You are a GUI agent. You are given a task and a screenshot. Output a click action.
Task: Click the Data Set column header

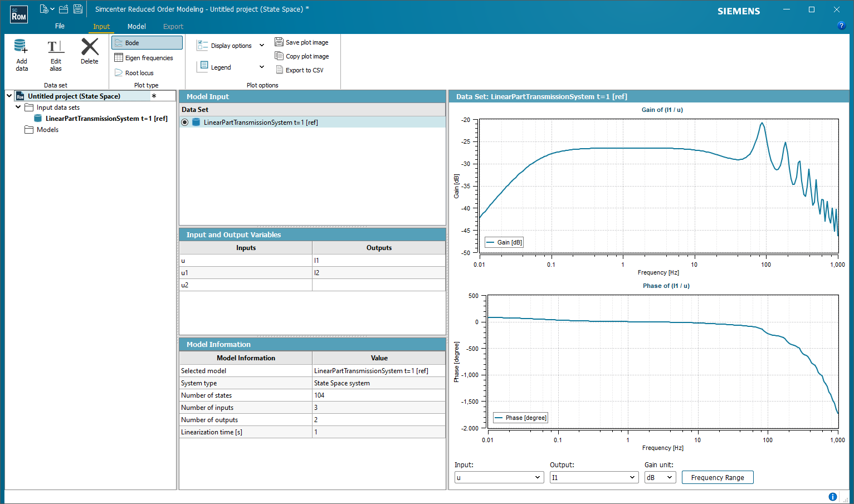pos(313,110)
